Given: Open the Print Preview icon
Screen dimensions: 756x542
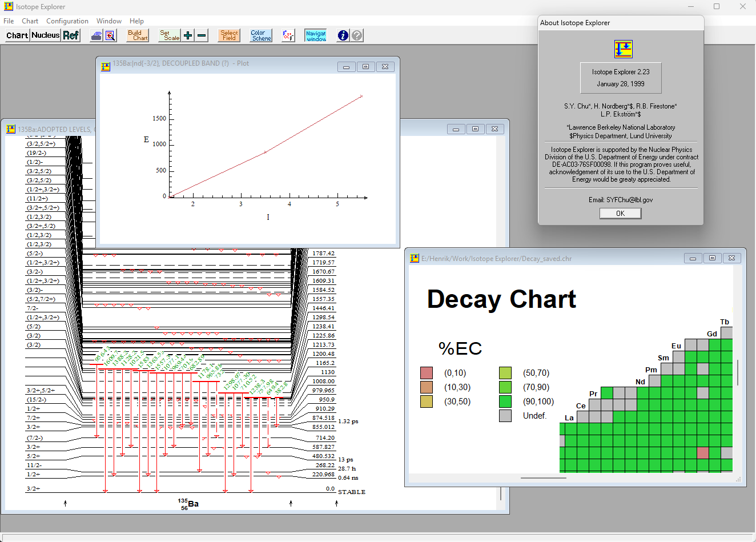Looking at the screenshot, I should 110,35.
